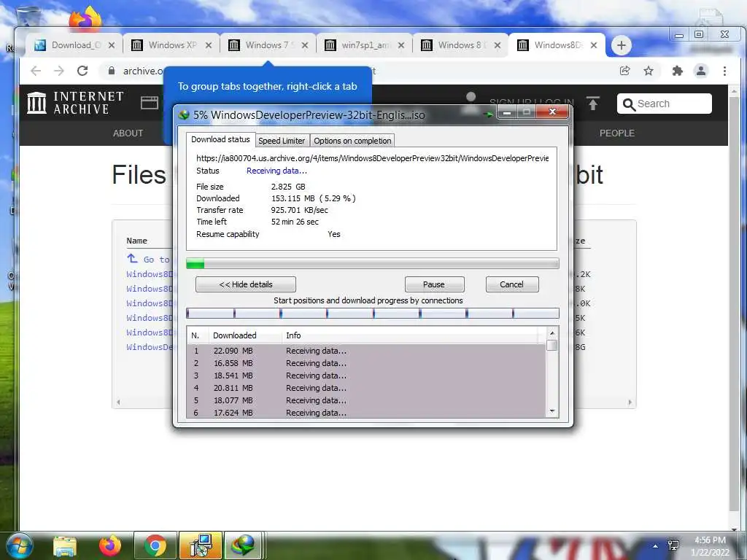Reload the archive.org page
This screenshot has height=560, width=747.
point(82,71)
